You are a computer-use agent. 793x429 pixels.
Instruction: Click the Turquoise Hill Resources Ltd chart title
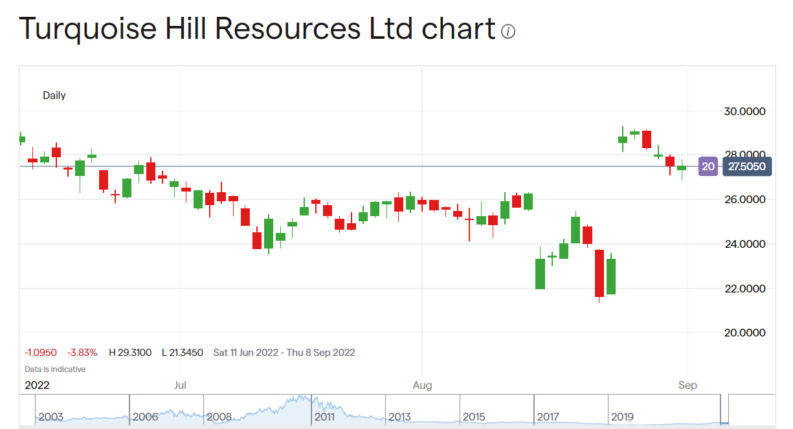257,29
